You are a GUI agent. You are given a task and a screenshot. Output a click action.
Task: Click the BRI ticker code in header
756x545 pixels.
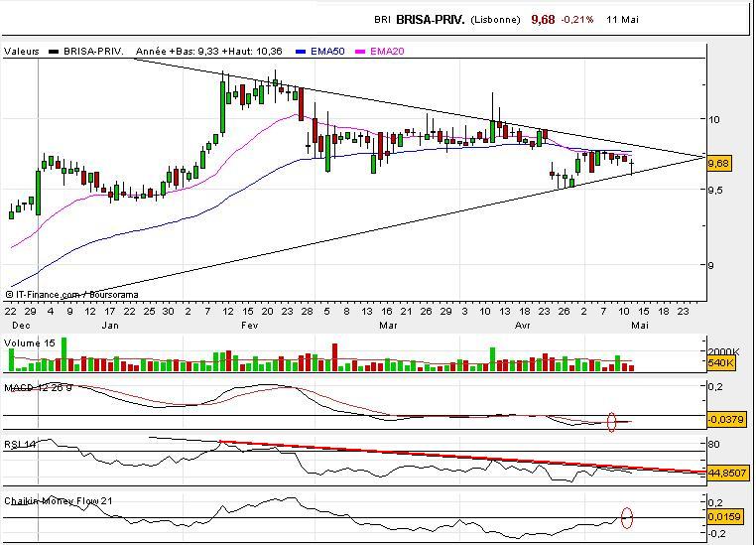pos(382,20)
